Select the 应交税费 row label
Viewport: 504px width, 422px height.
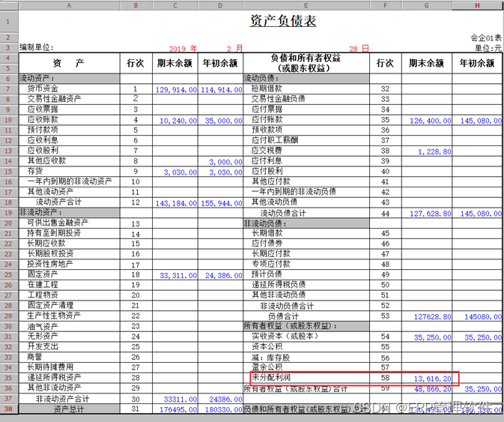267,150
